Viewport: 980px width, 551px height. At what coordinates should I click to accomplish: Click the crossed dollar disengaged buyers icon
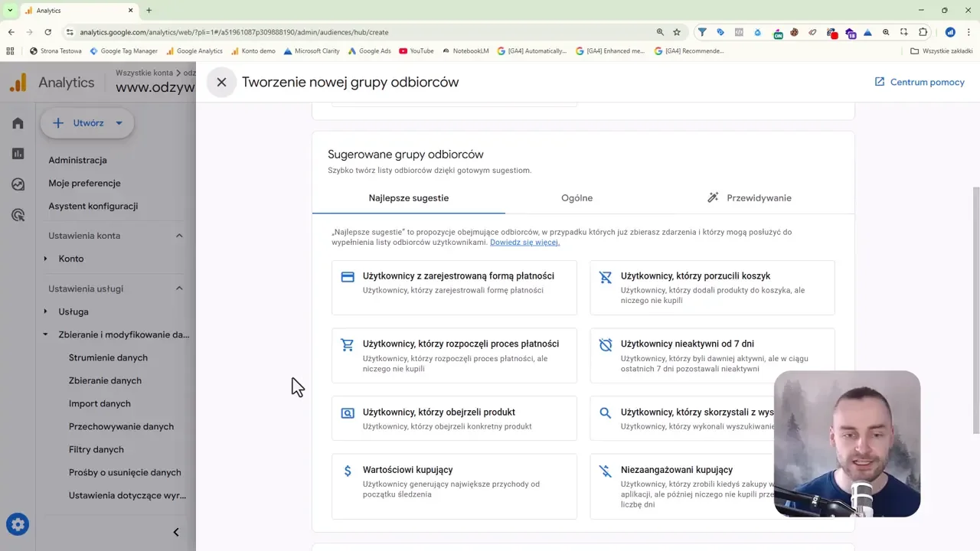pos(606,471)
